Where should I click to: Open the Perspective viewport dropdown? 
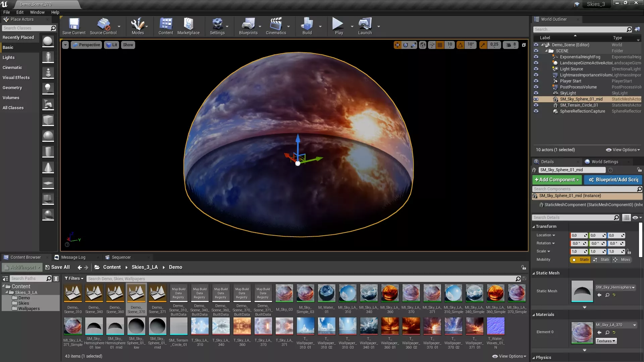(x=86, y=45)
